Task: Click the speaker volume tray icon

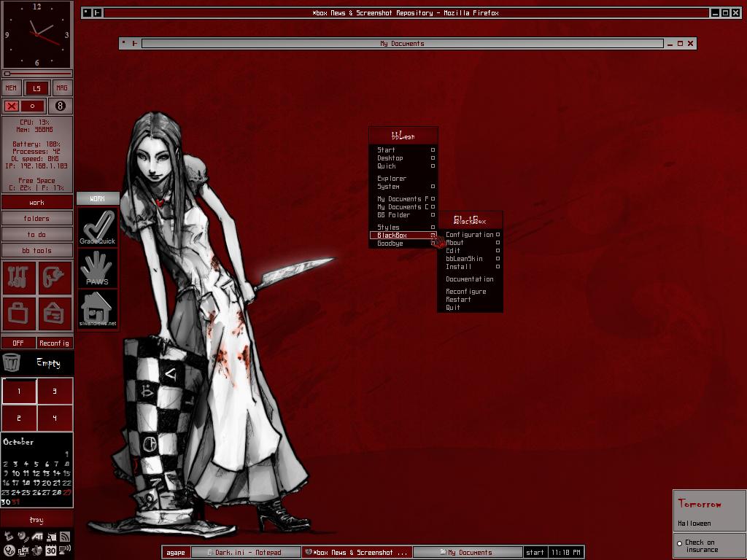Action: [65, 550]
